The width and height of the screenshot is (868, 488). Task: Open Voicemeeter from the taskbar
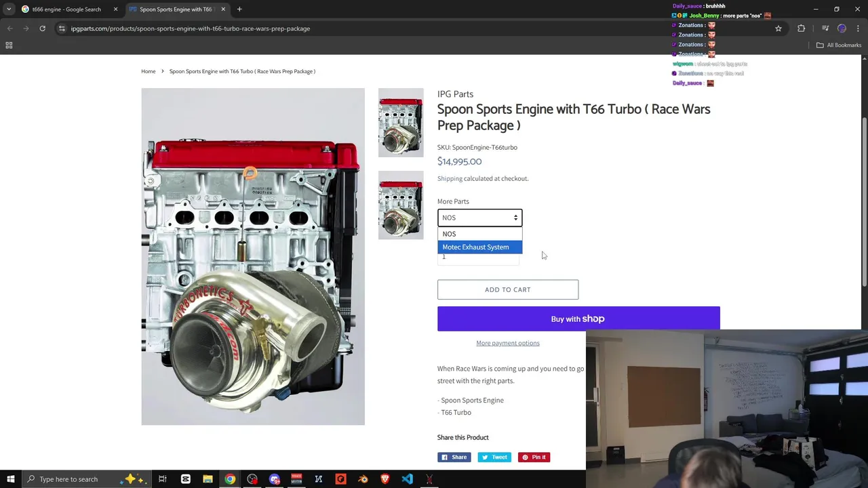[x=296, y=479]
